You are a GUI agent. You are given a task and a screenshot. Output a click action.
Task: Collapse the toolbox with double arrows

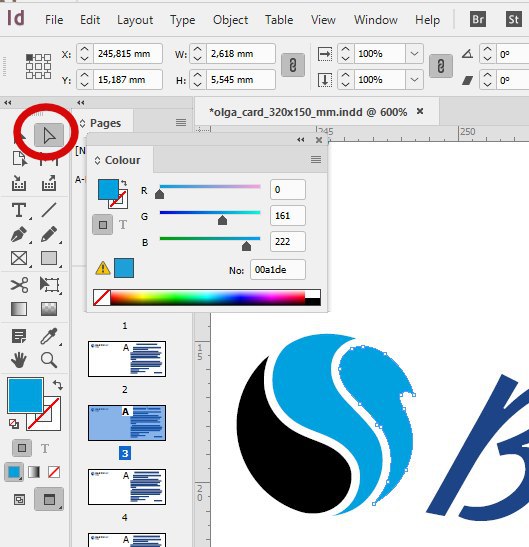pyautogui.click(x=8, y=103)
